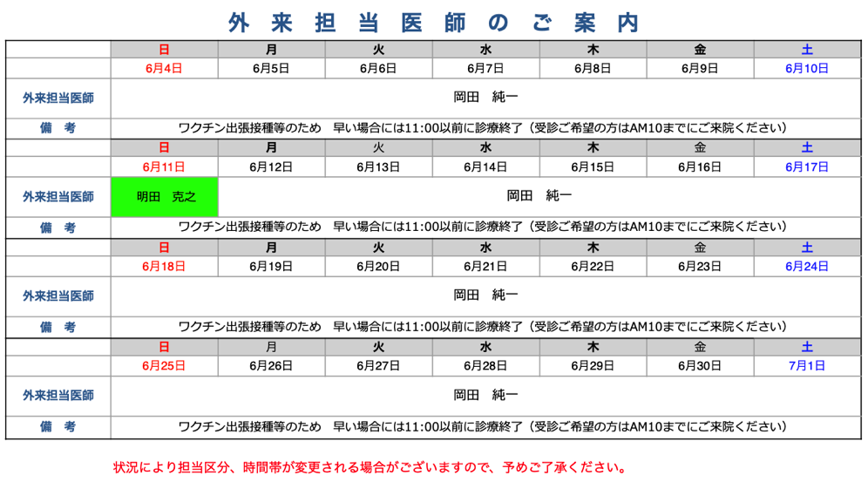Click the 6月16日 date cell

[x=700, y=167]
